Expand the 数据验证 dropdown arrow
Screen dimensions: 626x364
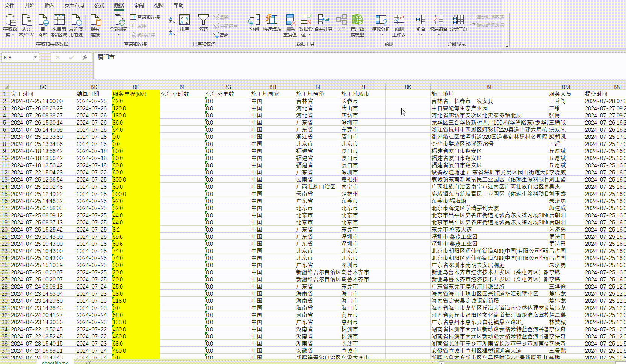(x=309, y=35)
